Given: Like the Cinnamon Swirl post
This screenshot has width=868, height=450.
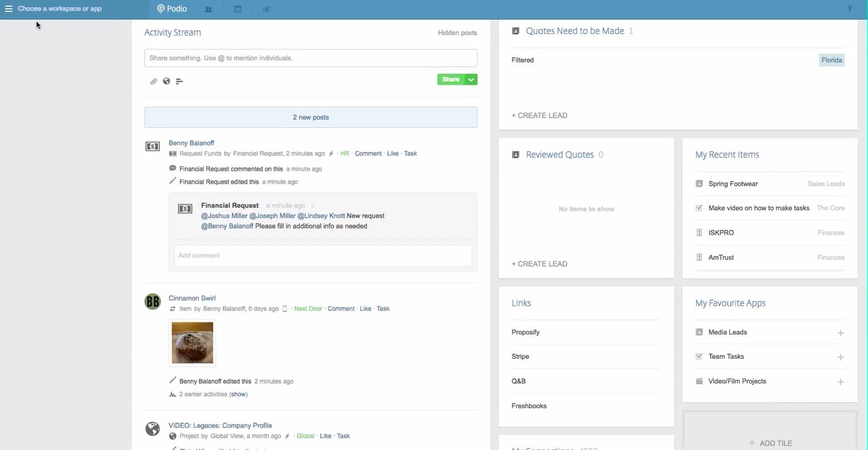Looking at the screenshot, I should click(365, 309).
